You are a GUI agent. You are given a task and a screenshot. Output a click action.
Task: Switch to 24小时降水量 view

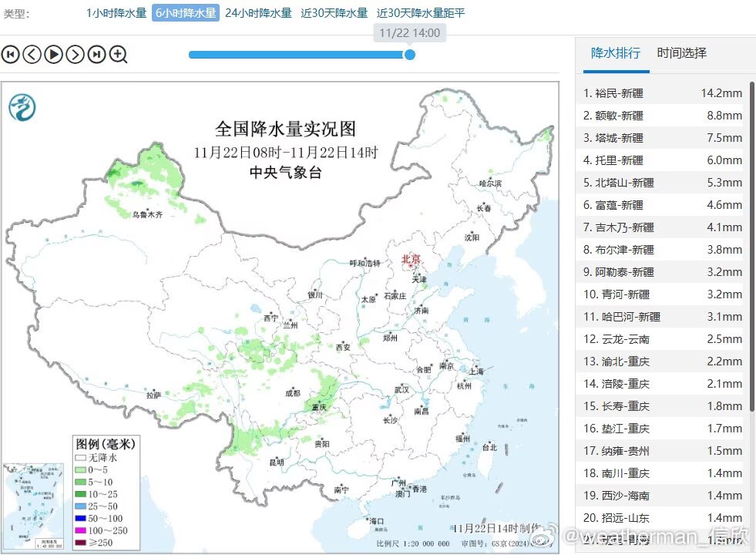tap(258, 13)
